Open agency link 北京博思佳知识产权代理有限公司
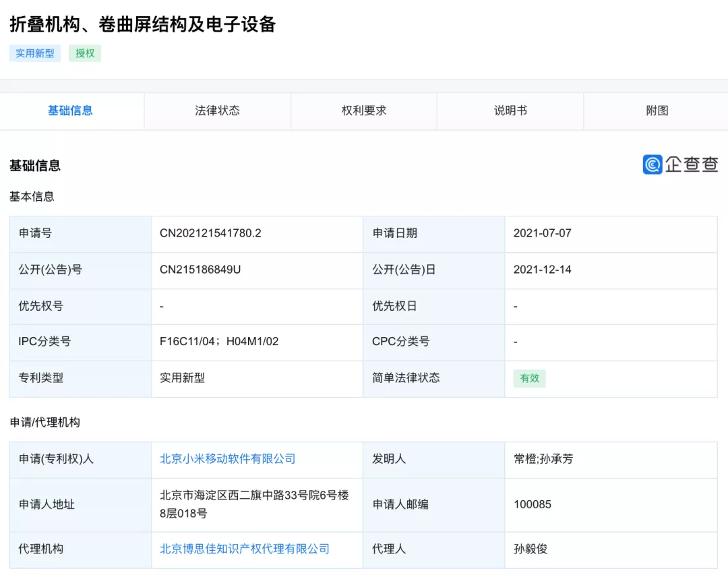 (x=245, y=549)
